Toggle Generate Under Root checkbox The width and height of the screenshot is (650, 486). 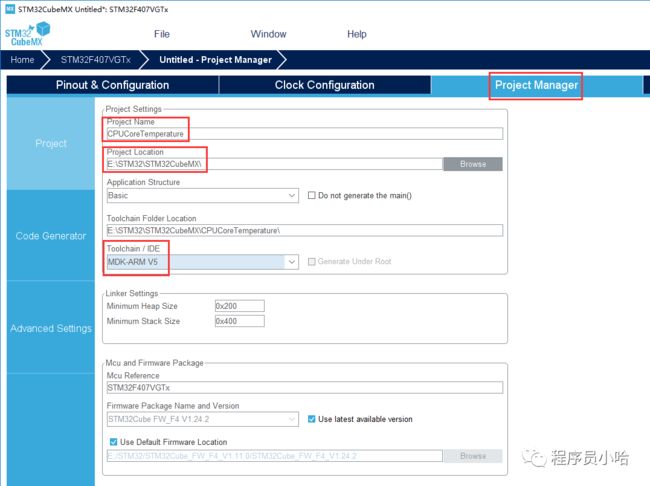pyautogui.click(x=311, y=262)
